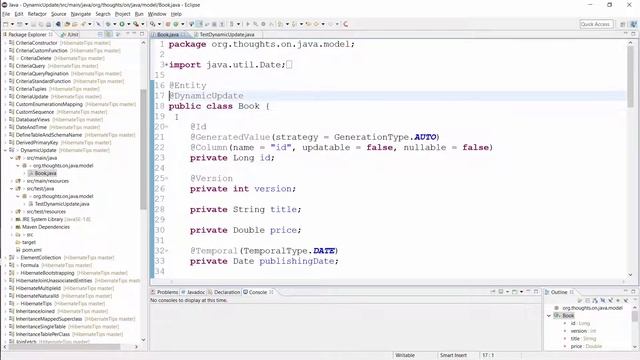
Task: Click the Java perspective icon
Action: tap(633, 24)
